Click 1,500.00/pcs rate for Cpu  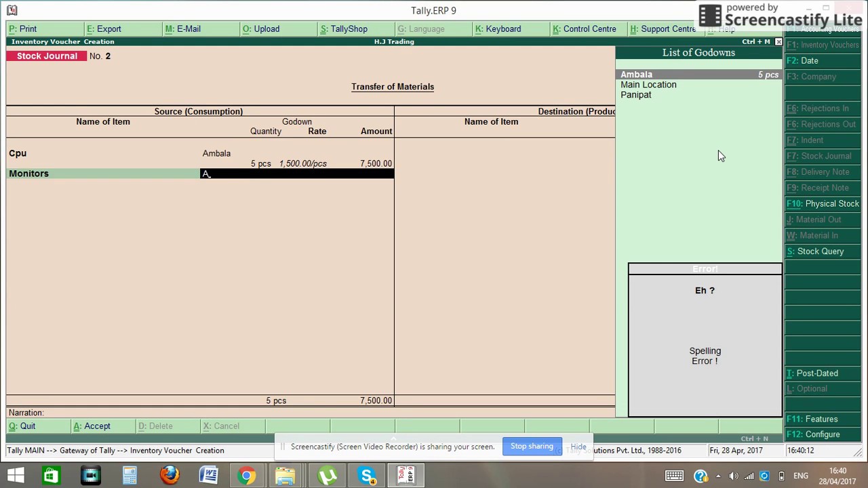click(302, 163)
